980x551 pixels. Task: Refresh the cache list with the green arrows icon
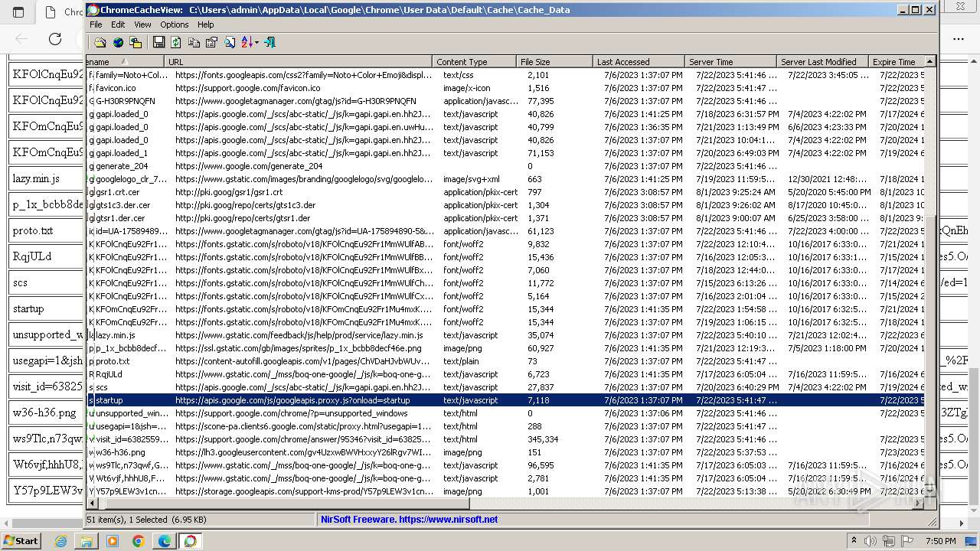176,43
